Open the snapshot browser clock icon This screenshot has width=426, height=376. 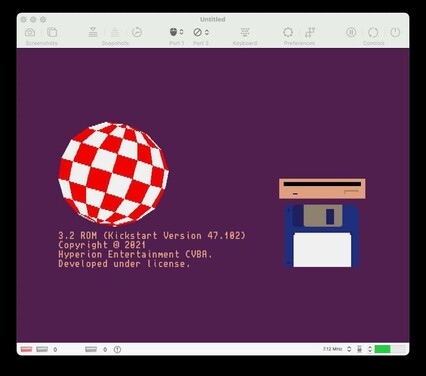pos(137,32)
